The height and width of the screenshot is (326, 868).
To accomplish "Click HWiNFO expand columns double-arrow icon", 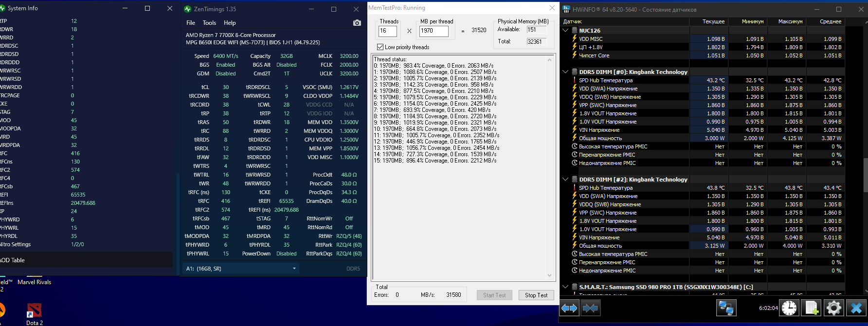I will pyautogui.click(x=569, y=308).
